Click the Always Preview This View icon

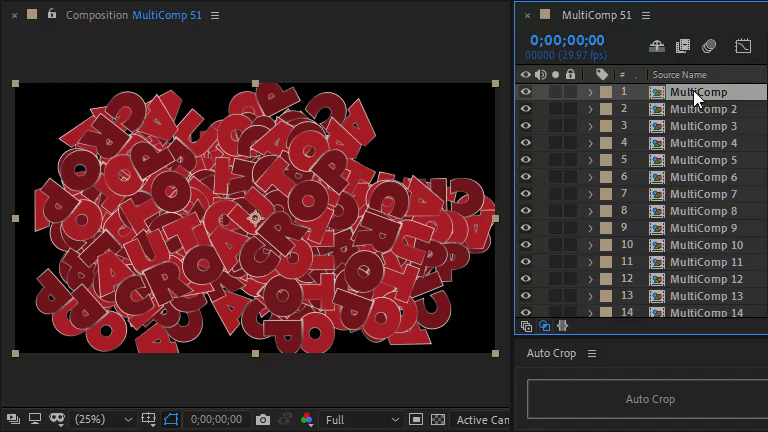click(13, 419)
